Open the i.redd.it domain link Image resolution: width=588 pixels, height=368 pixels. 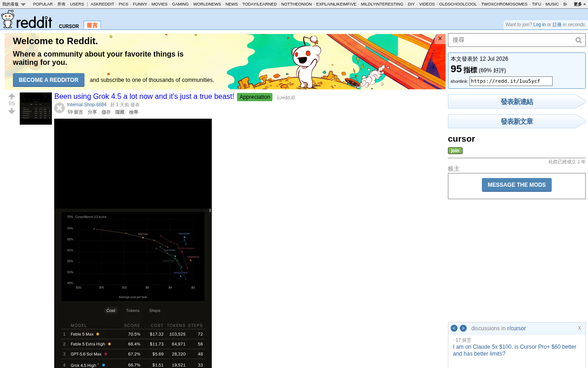click(x=286, y=98)
